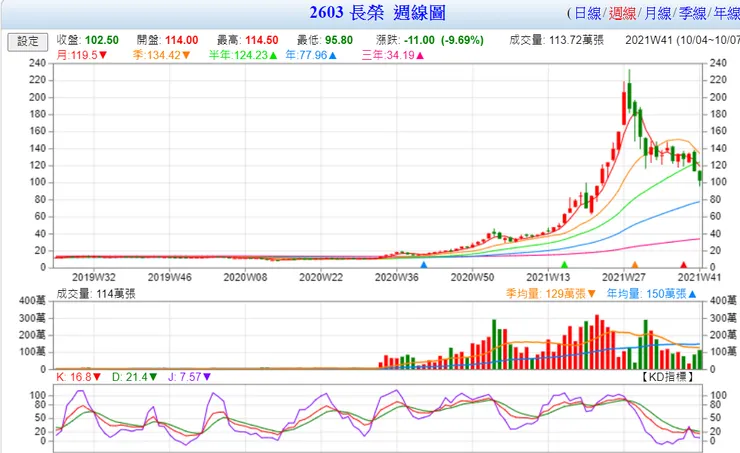Click the orange triangle marker near 2021W27

[635, 265]
